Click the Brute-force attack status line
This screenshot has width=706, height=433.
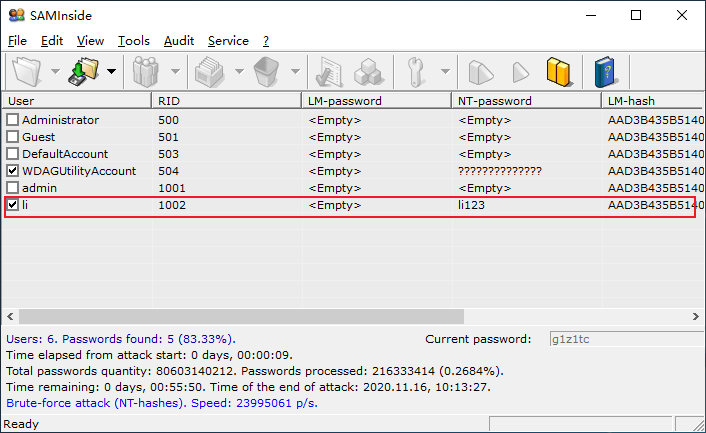click(162, 403)
